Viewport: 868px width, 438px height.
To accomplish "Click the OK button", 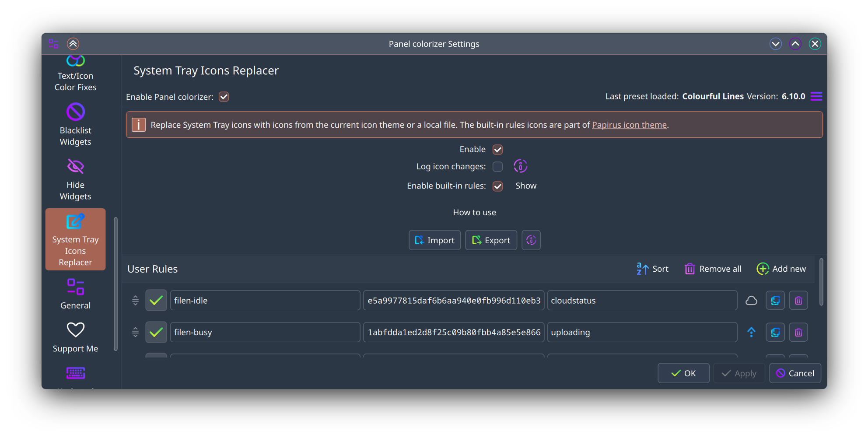I will click(x=683, y=373).
